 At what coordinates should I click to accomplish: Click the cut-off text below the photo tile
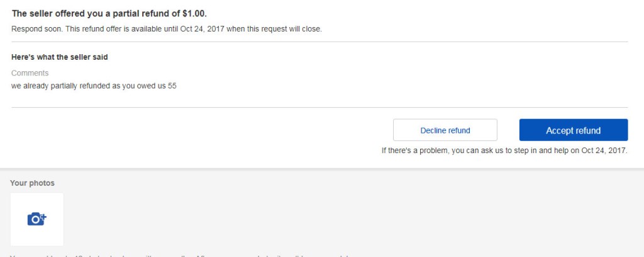(179, 255)
